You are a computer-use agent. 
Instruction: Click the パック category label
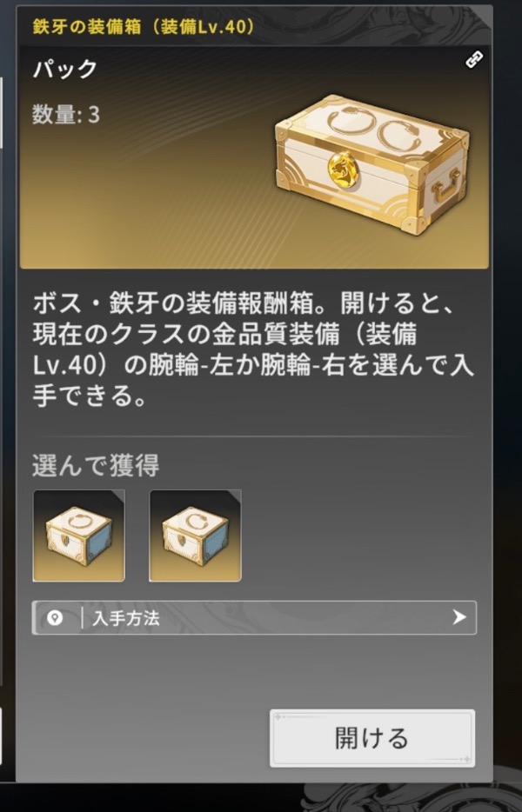pos(64,69)
